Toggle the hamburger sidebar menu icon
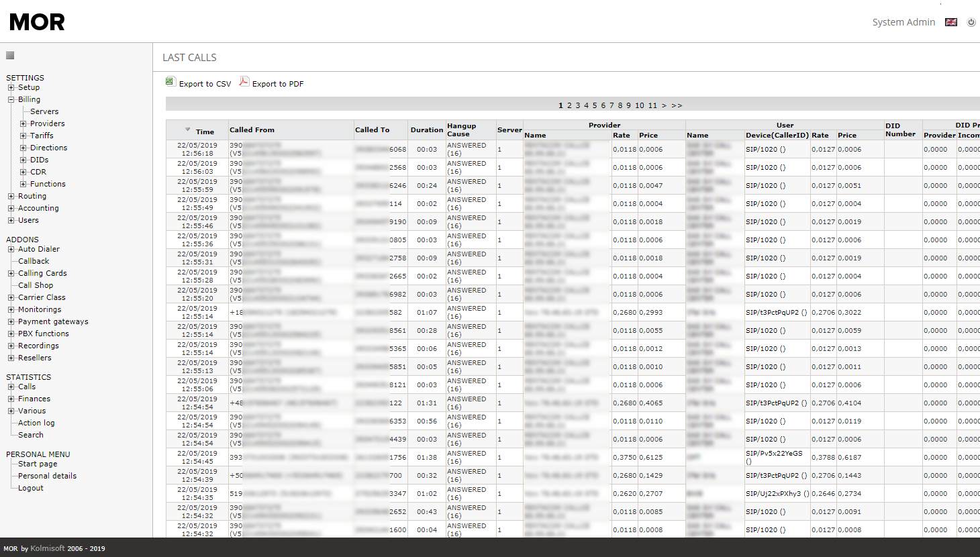This screenshot has width=980, height=557. (10, 56)
